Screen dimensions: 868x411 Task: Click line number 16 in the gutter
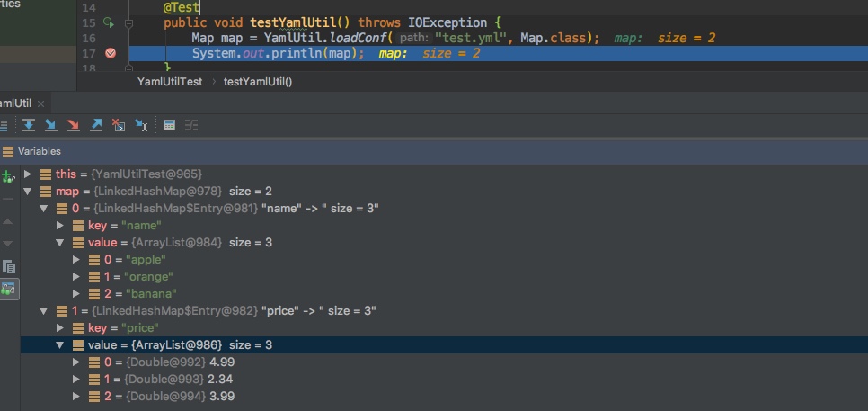coord(89,38)
